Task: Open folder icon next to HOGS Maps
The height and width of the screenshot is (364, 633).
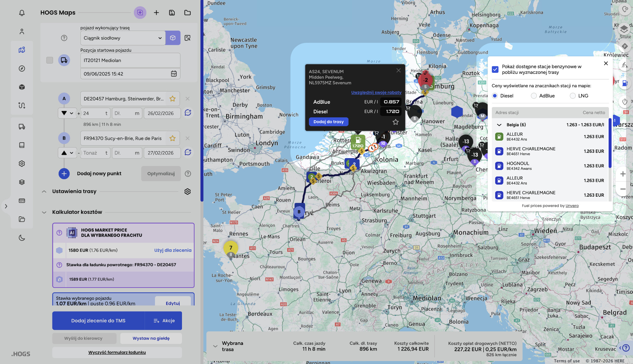Action: (x=187, y=13)
